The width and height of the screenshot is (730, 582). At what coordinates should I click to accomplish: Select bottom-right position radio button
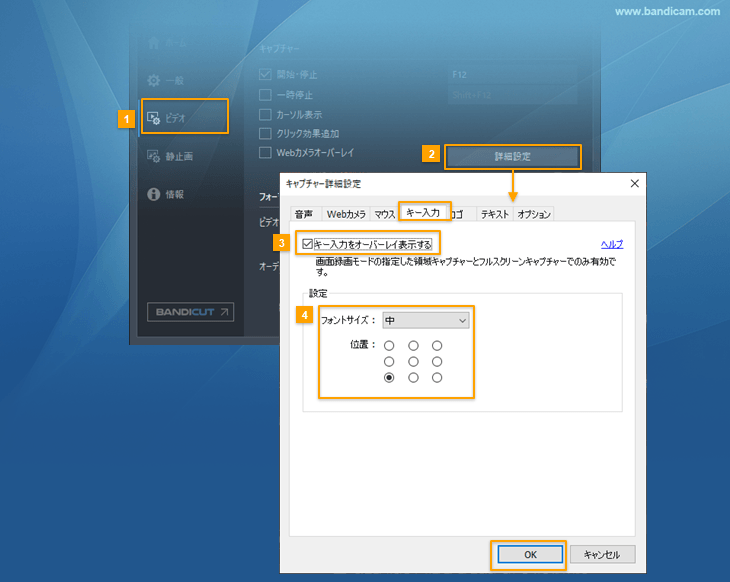pyautogui.click(x=437, y=378)
